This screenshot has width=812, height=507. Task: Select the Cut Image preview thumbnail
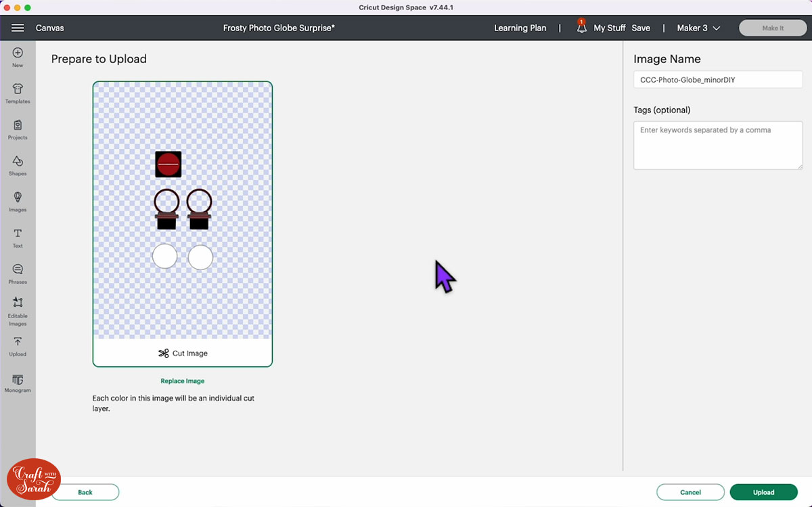pos(183,224)
